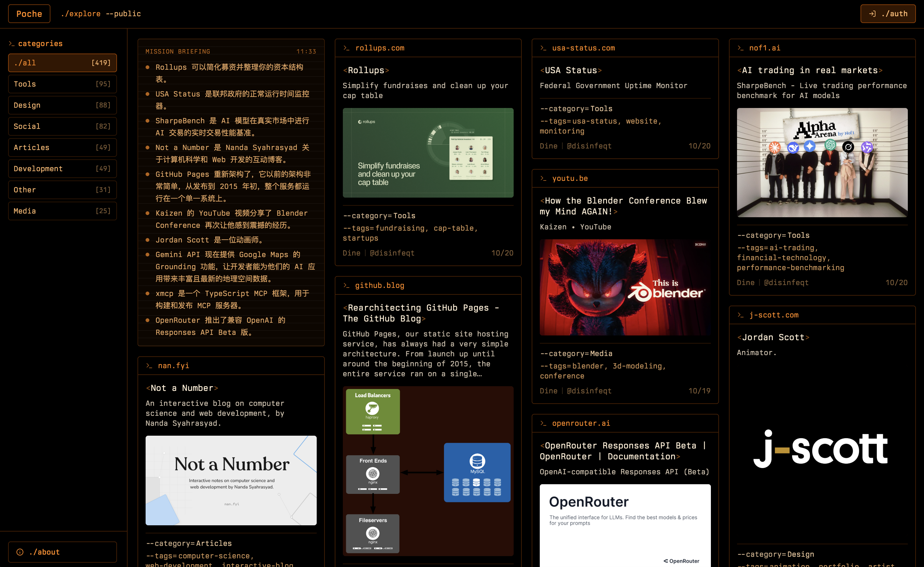Open the Poche home logo button

(29, 14)
